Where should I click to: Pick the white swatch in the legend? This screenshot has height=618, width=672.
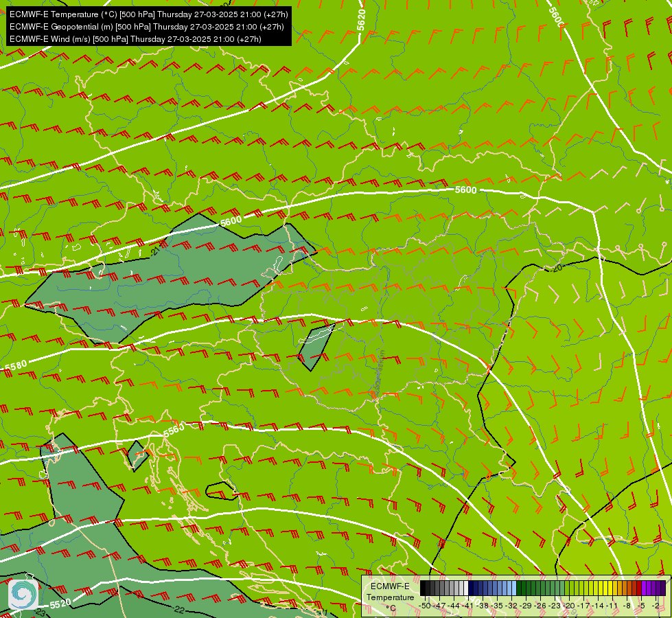point(466,588)
